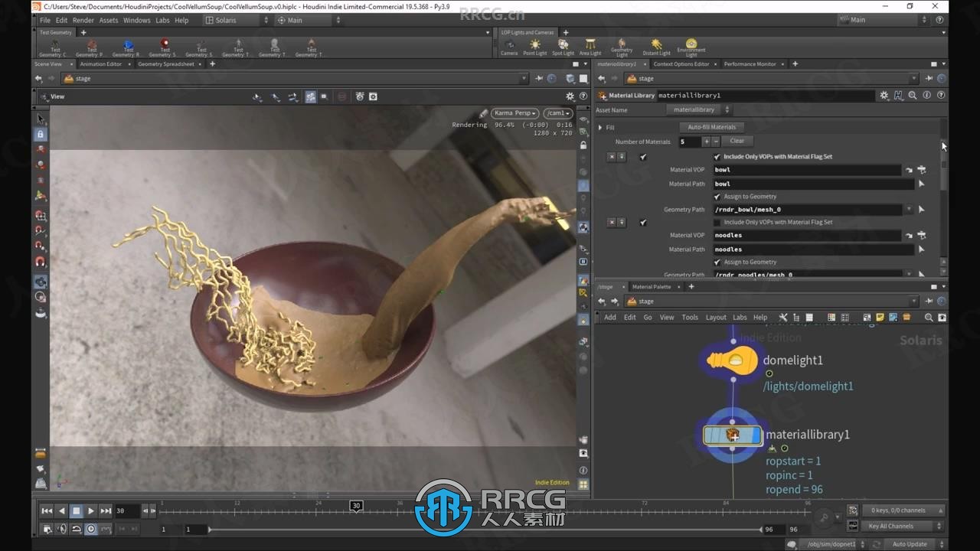This screenshot has width=980, height=551.
Task: Open viewport display options gear icon
Action: (570, 96)
